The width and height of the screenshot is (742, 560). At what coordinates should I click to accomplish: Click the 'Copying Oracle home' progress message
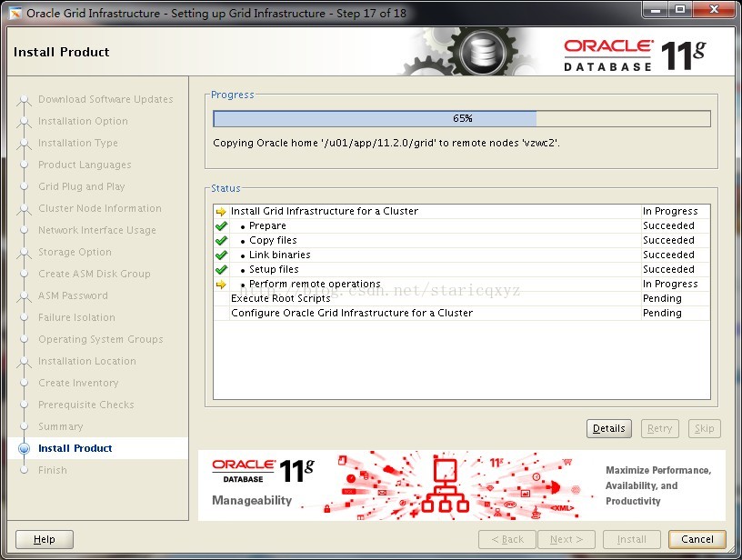tap(386, 143)
